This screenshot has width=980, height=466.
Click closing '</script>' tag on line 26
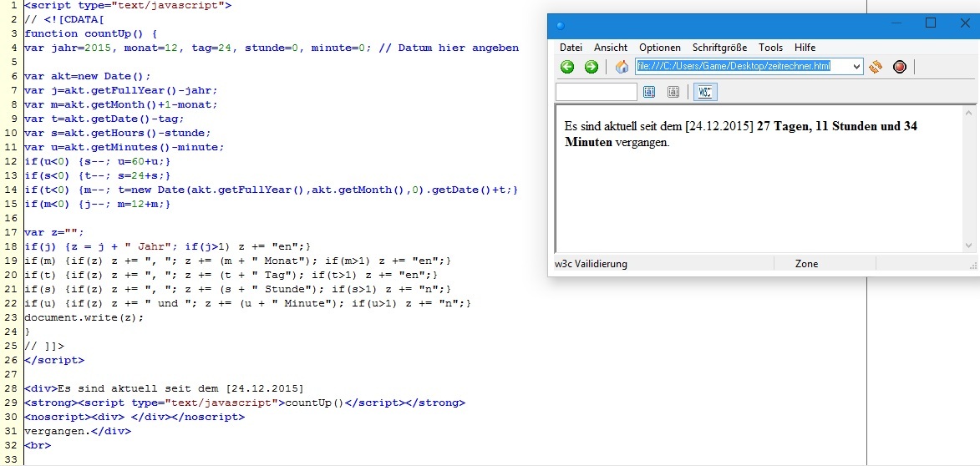point(53,360)
